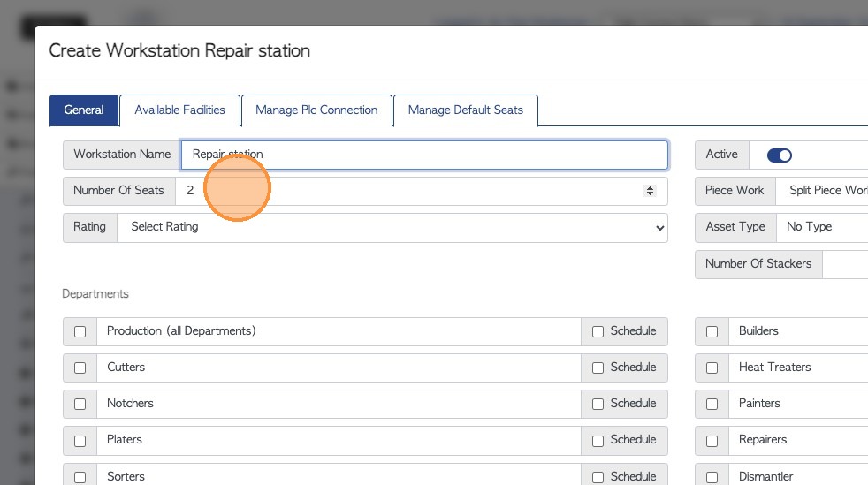
Task: Tick the Notchers department checkbox
Action: 80,405
